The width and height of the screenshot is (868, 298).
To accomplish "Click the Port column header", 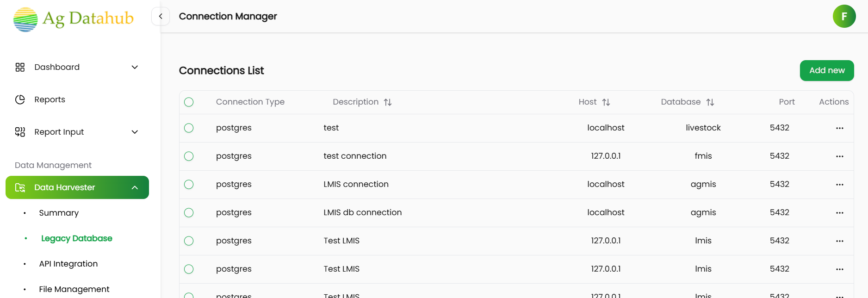I will 787,102.
